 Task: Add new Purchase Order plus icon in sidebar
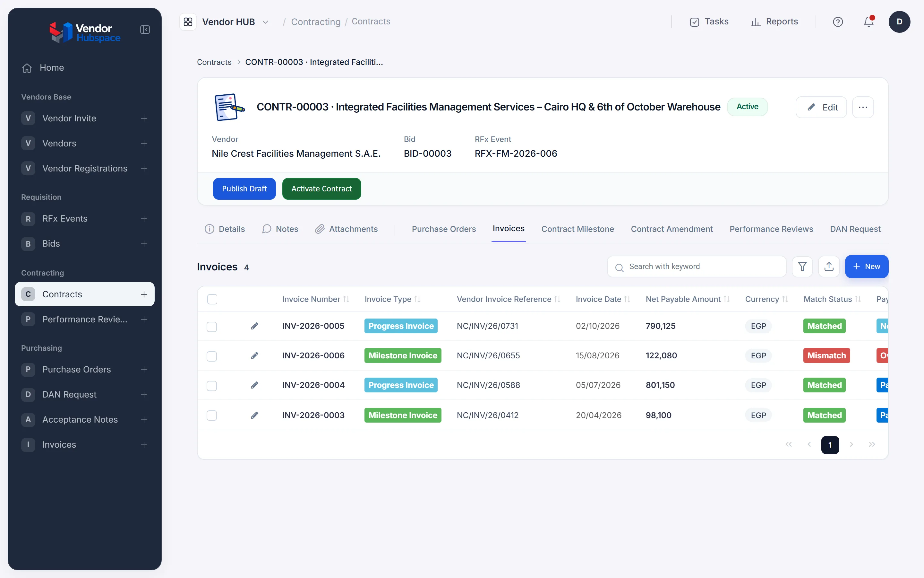144,370
